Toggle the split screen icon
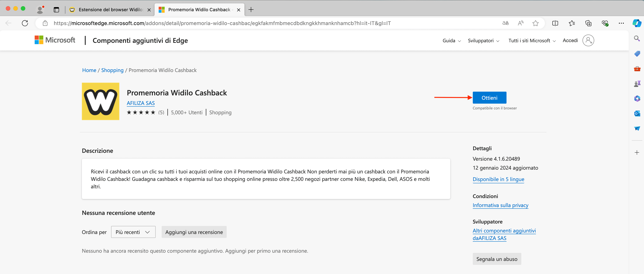This screenshot has width=644, height=274. point(555,23)
